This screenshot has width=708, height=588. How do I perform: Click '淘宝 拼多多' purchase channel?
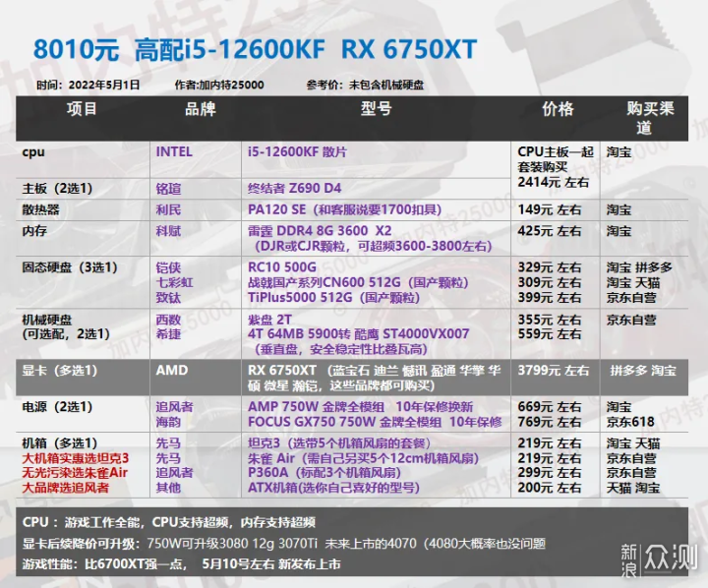639,267
